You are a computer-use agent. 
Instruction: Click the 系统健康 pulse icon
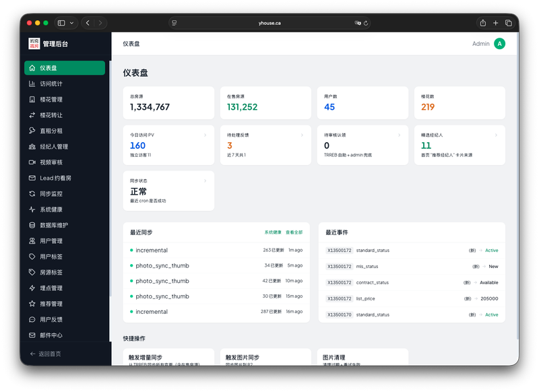pyautogui.click(x=32, y=209)
